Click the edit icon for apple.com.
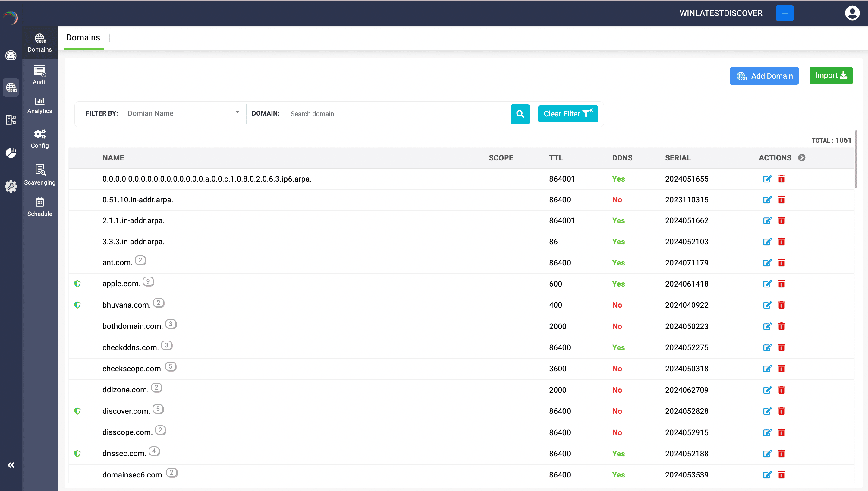This screenshot has height=491, width=868. [767, 284]
